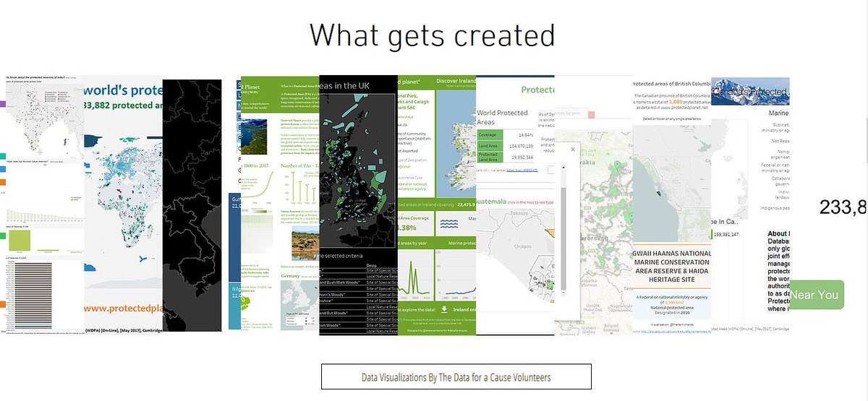Viewport: 868px width, 401px height.
Task: Open the dark 'areas in the UK' visualization
Action: 359,205
